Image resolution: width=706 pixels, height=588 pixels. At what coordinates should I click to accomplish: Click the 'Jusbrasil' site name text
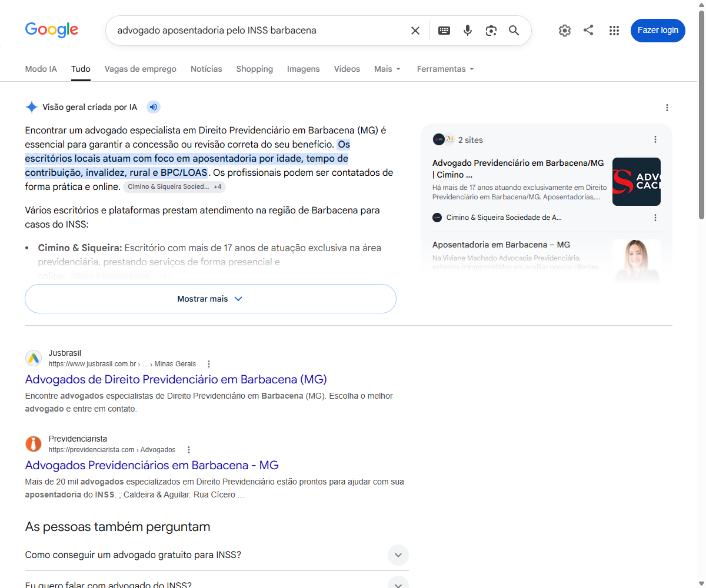click(65, 353)
